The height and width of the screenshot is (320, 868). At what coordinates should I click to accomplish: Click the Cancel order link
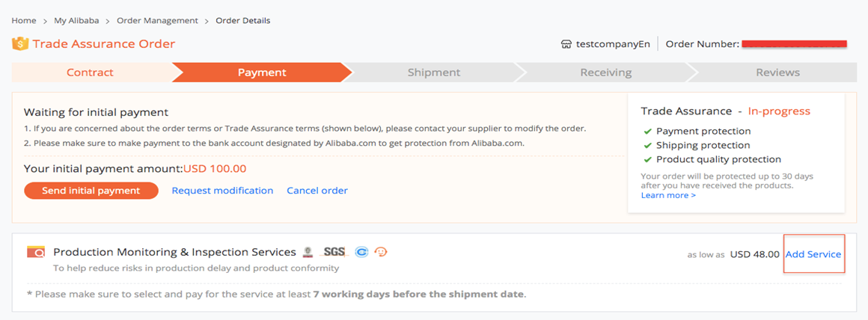coord(317,191)
